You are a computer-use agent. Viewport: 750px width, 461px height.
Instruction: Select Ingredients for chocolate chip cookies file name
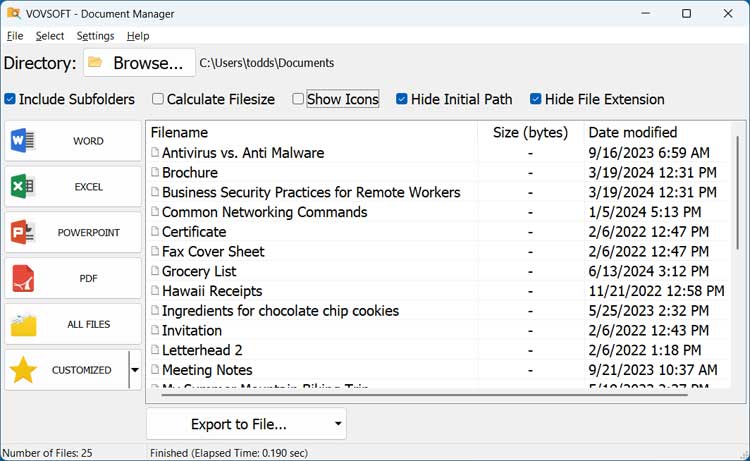(280, 311)
